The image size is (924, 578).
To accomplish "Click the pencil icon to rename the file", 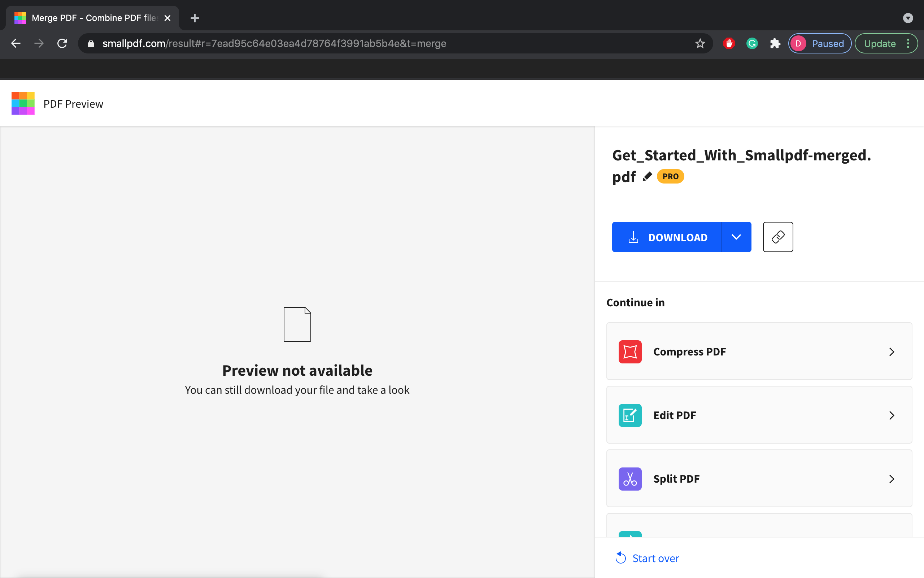I will click(x=647, y=177).
